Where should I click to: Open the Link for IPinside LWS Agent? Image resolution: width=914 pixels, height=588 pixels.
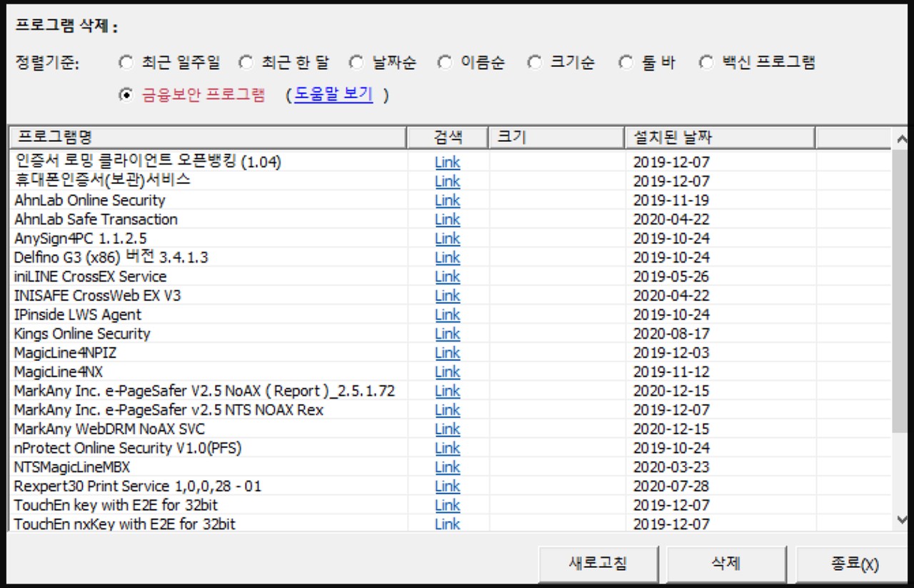click(448, 315)
